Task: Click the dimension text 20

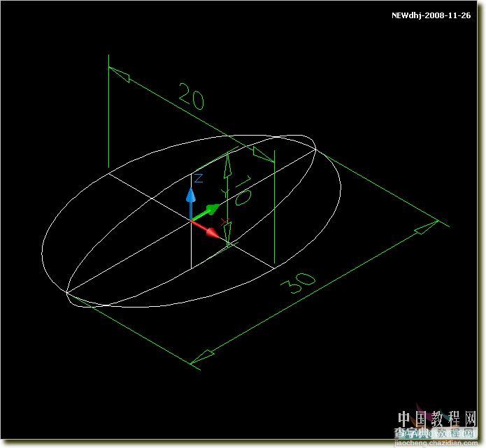Action: (192, 96)
